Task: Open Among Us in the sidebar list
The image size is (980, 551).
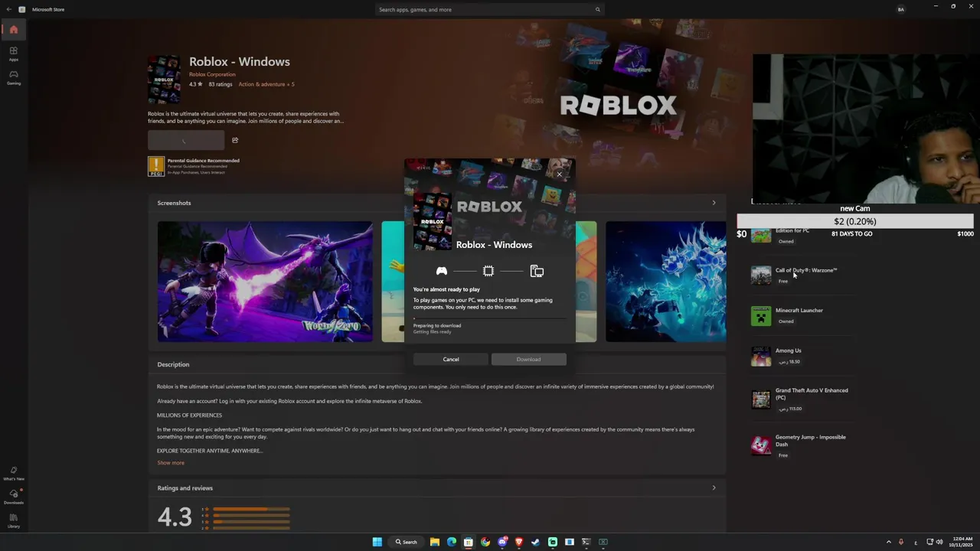Action: click(x=789, y=350)
